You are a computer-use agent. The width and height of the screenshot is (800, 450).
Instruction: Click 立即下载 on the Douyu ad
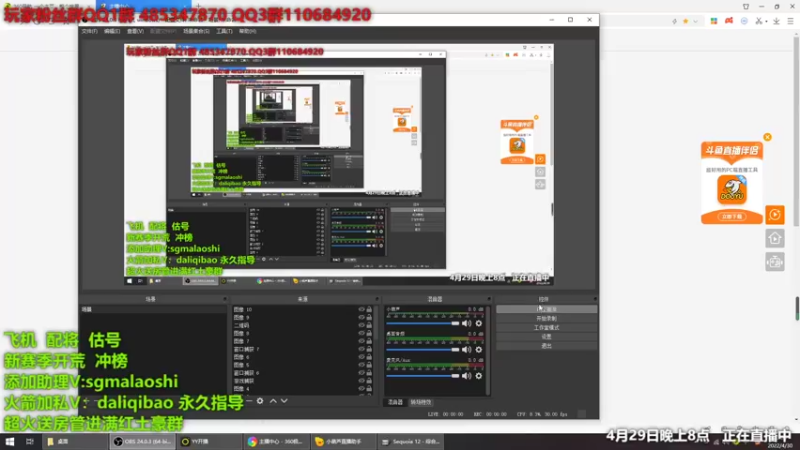732,217
